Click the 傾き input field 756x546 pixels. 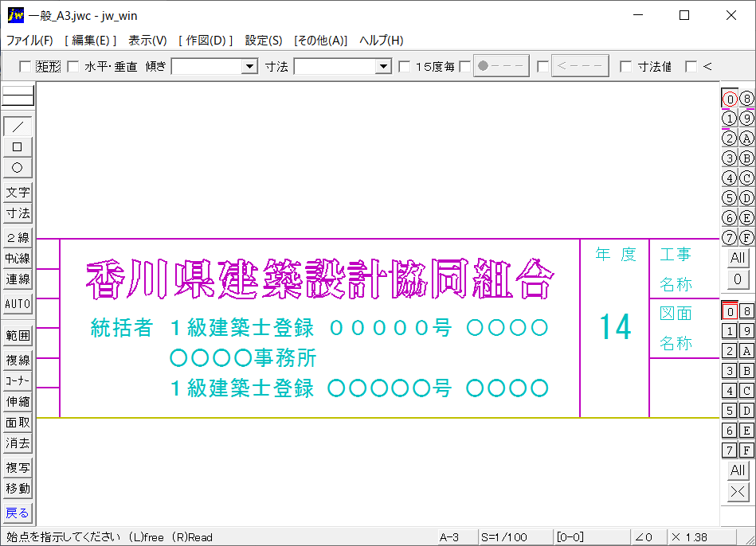coord(207,67)
